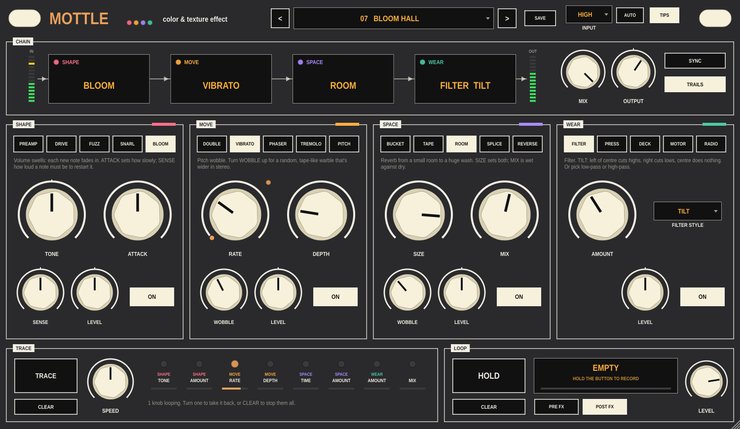Select the FILTER wear mode
The height and width of the screenshot is (429, 740).
click(579, 144)
